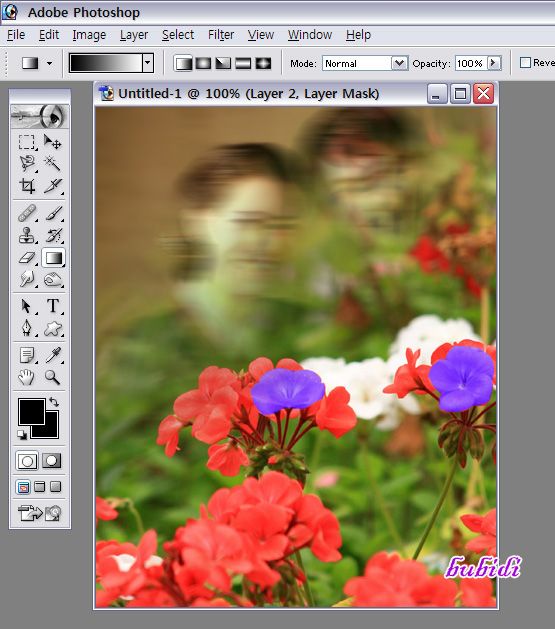
Task: Select the Move tool
Action: pos(53,142)
